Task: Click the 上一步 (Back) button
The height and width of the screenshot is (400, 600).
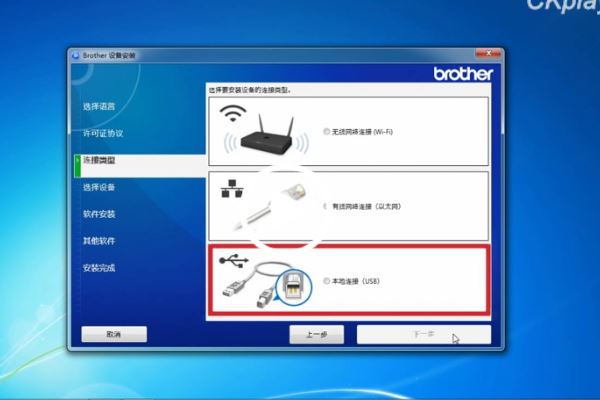Action: (316, 335)
